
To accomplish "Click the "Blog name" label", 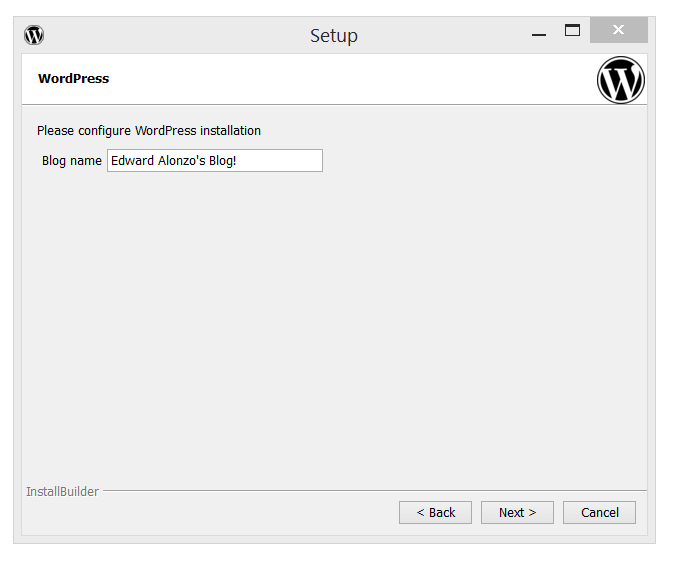I will [x=71, y=161].
